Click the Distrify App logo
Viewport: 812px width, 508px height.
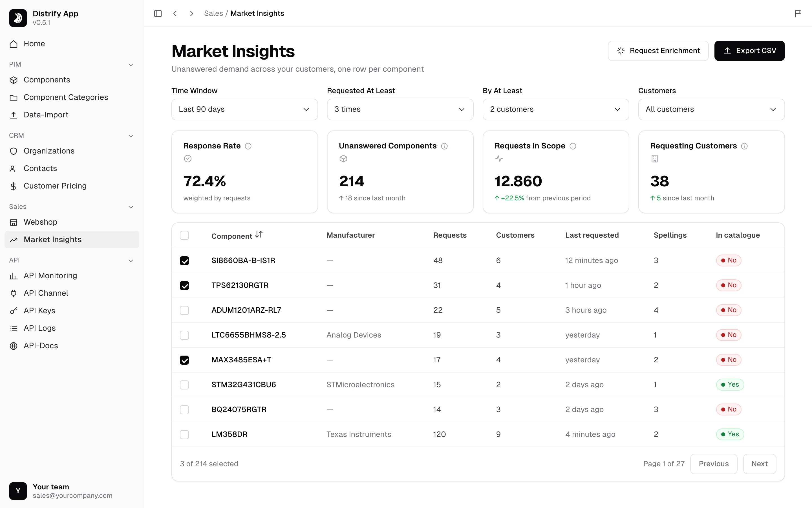18,18
